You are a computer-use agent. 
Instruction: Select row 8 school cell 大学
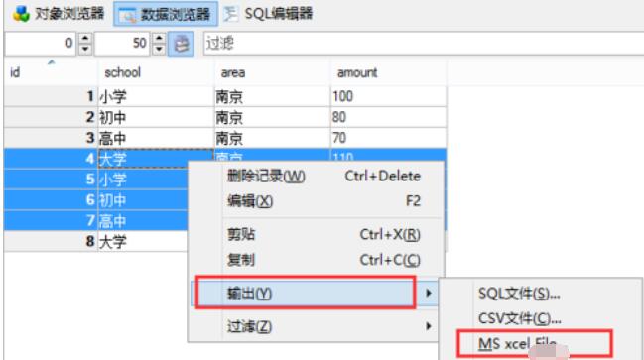(143, 241)
